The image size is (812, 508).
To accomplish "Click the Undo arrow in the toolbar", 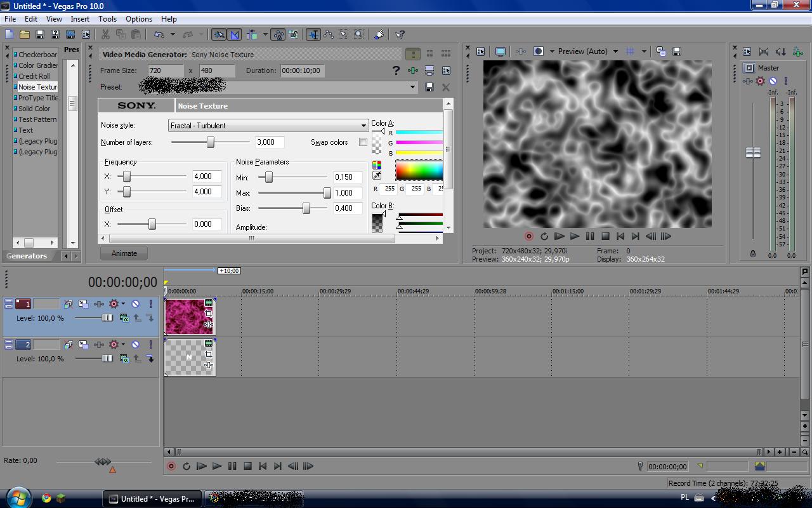I will tap(159, 34).
